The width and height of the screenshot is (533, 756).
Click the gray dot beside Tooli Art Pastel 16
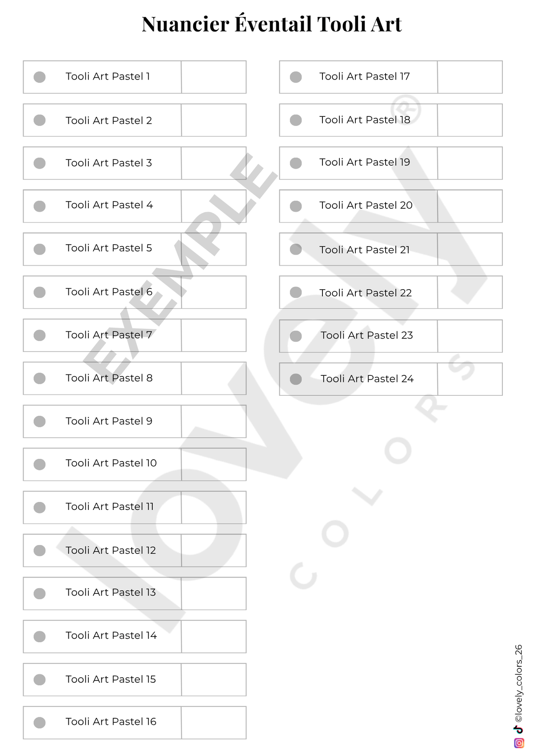[40, 722]
